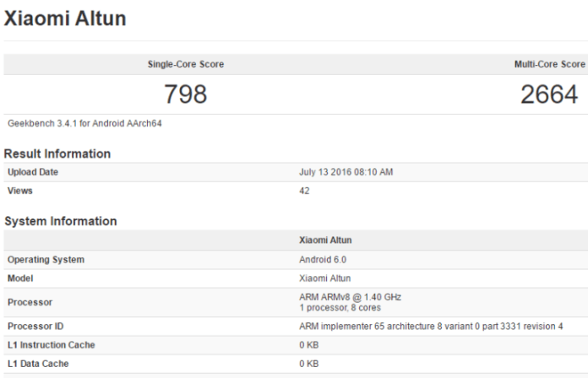Image resolution: width=588 pixels, height=378 pixels.
Task: Click the L1 Data Cache '0 KB' value
Action: (x=308, y=364)
